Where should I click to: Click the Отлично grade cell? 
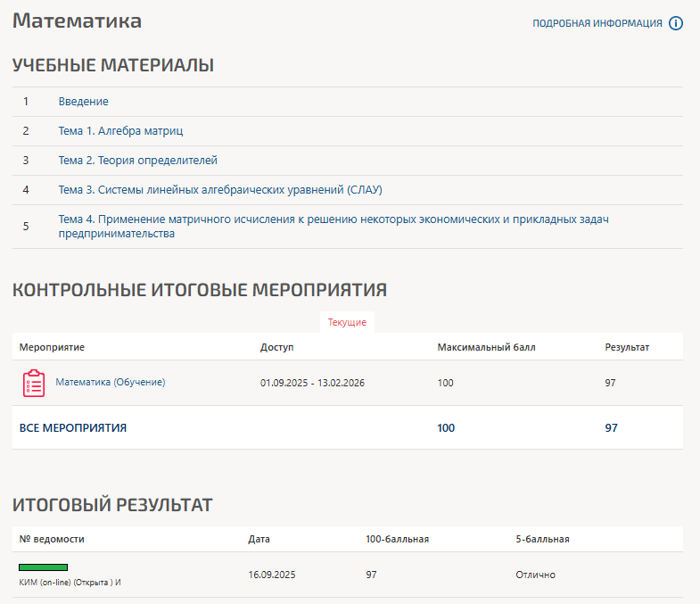pyautogui.click(x=535, y=575)
